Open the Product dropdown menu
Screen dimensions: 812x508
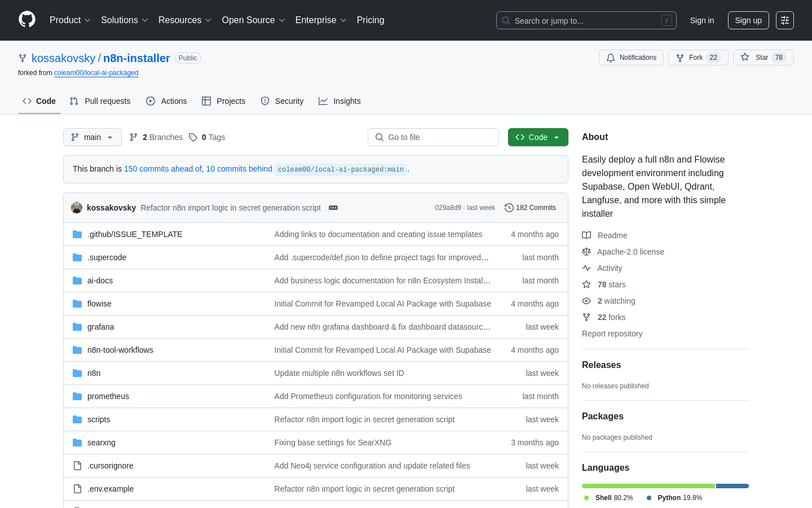pyautogui.click(x=70, y=20)
